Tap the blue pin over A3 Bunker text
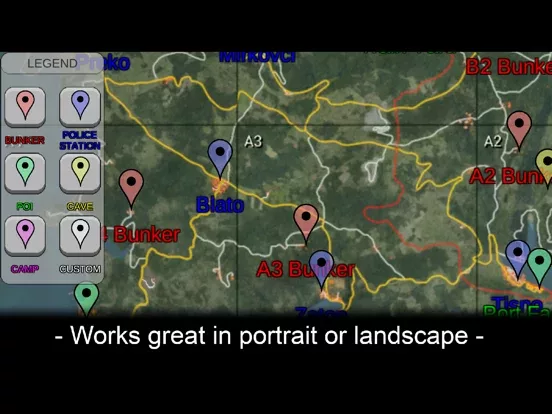This screenshot has width=552, height=414. (x=321, y=270)
